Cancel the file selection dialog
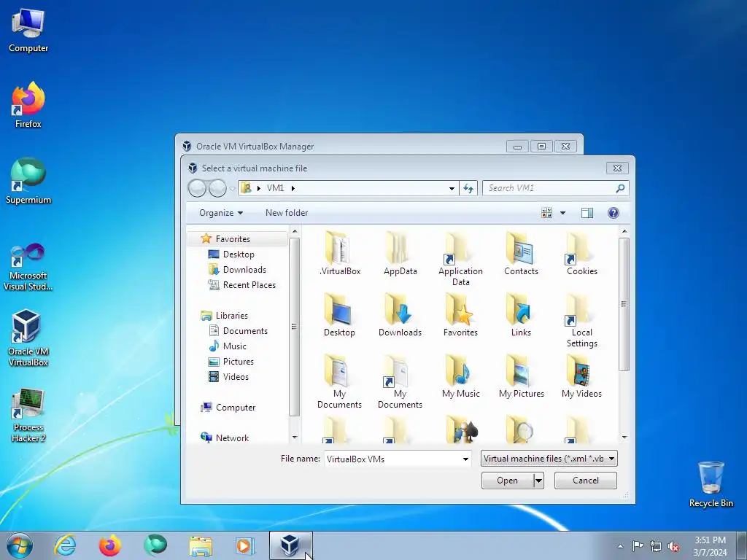This screenshot has width=747, height=560. point(586,481)
